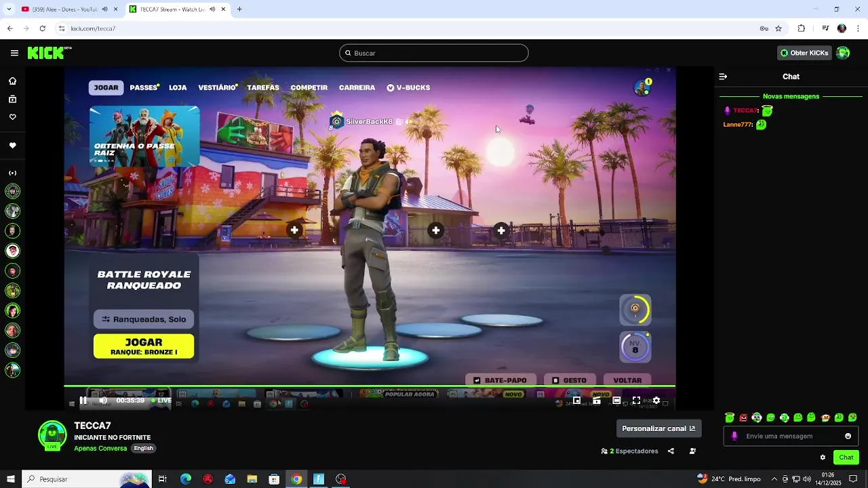The image size is (868, 488).
Task: Click the English language tag
Action: [143, 448]
